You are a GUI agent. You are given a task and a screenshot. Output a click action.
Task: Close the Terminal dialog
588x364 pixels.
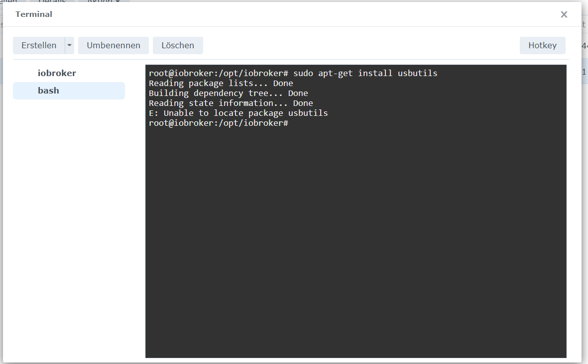point(564,14)
